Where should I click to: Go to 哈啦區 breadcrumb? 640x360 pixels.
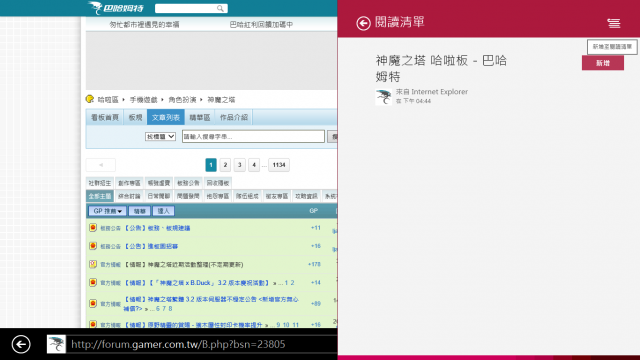108,100
